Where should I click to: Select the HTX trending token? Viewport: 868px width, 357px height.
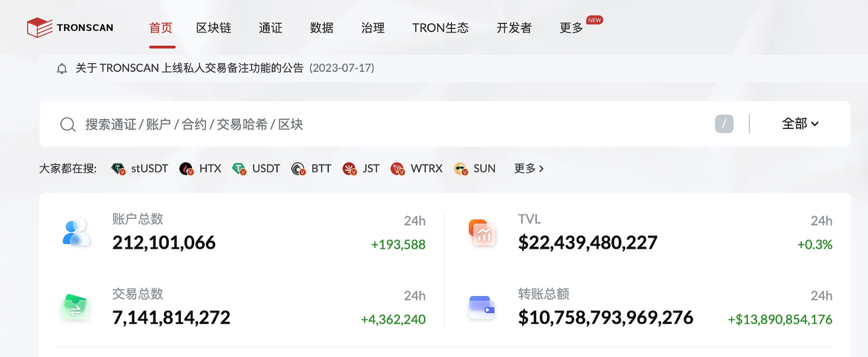210,169
